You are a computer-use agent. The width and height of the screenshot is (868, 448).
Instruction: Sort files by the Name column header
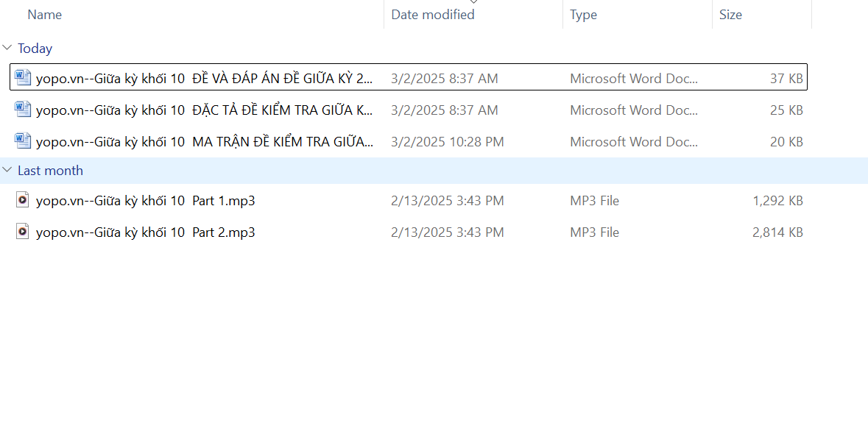tap(44, 15)
